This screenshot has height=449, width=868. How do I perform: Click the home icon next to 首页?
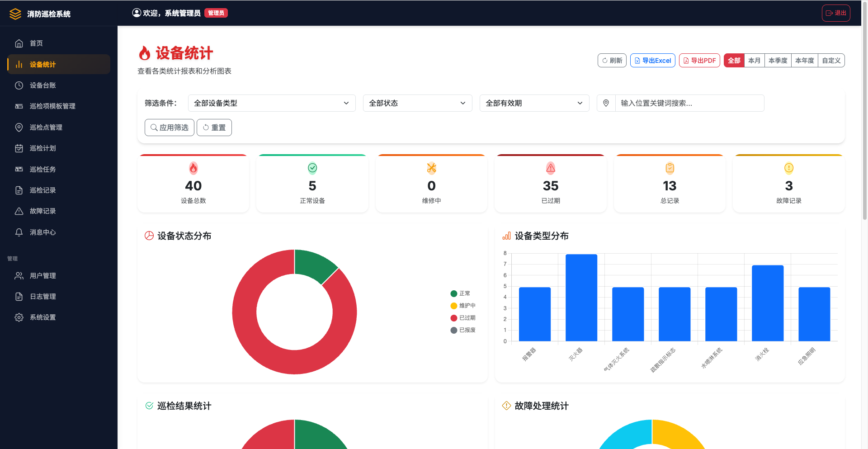click(19, 43)
